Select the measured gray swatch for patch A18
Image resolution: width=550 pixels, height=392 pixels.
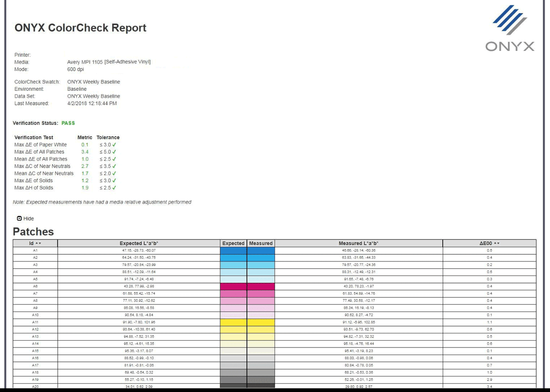tap(261, 373)
